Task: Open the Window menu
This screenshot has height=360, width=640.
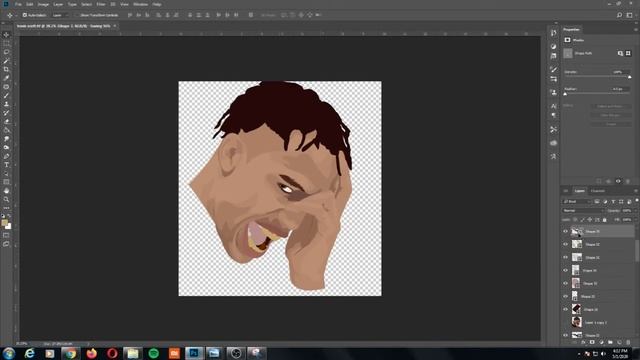Action: click(x=140, y=4)
